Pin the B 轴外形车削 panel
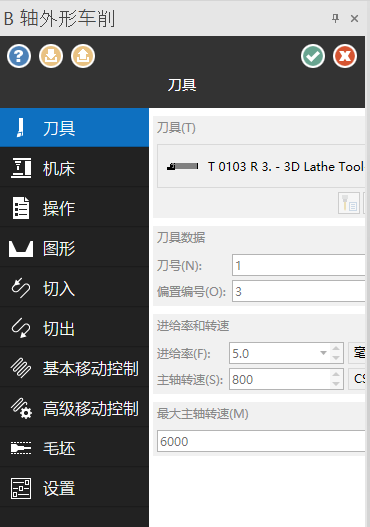Viewport: 370px width, 527px height. (x=335, y=18)
